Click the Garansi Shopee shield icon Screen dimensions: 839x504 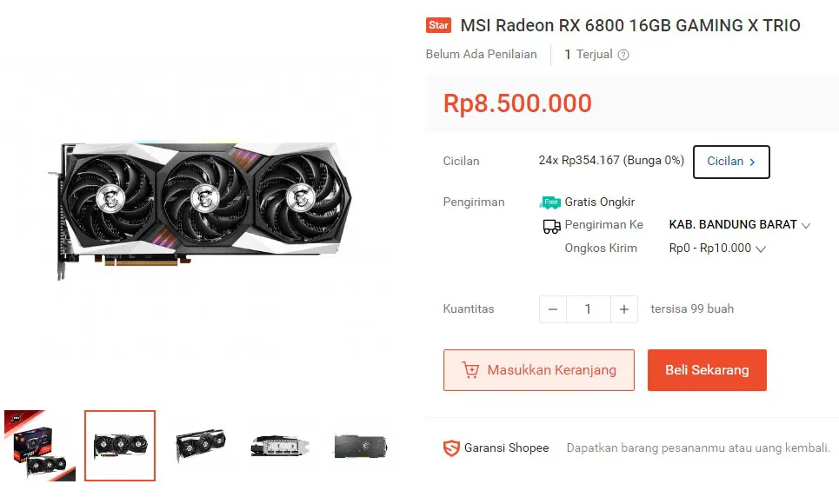click(451, 448)
